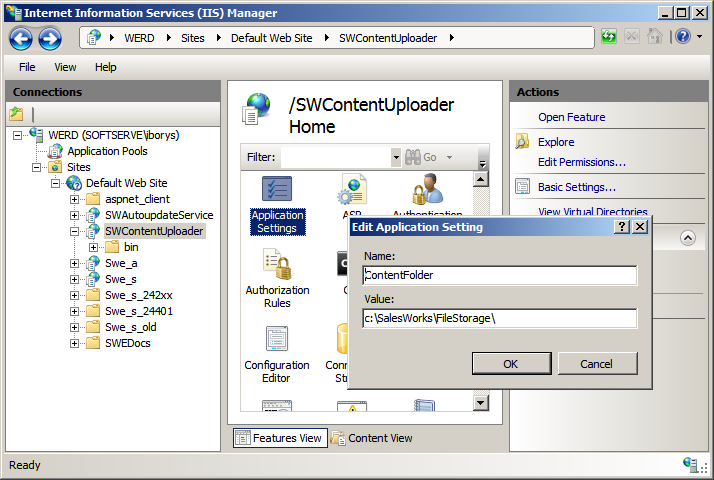The image size is (714, 480).
Task: Select Swe_s_24401 folder in tree
Action: click(x=138, y=311)
